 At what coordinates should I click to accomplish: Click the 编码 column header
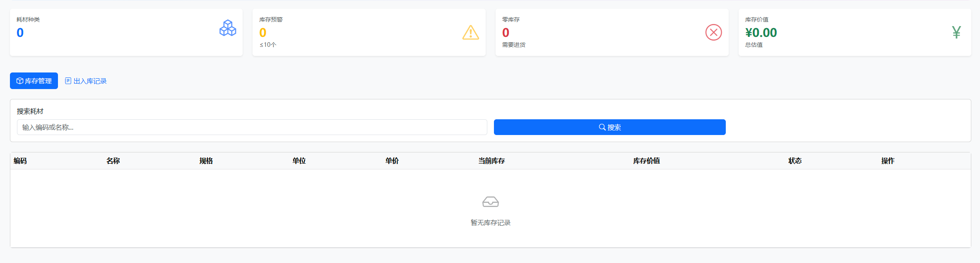20,161
